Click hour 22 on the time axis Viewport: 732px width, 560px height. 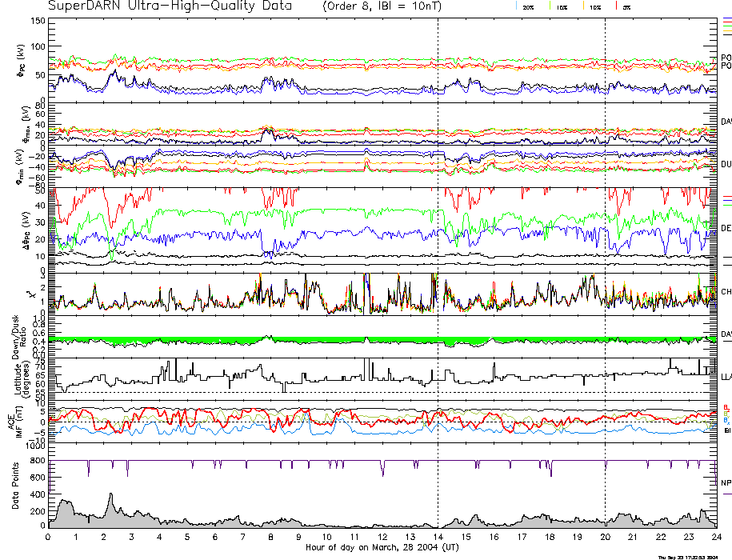(x=661, y=537)
